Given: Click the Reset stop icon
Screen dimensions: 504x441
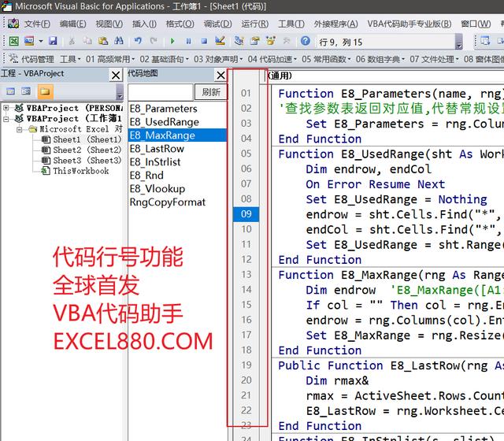Looking at the screenshot, I should [x=204, y=41].
